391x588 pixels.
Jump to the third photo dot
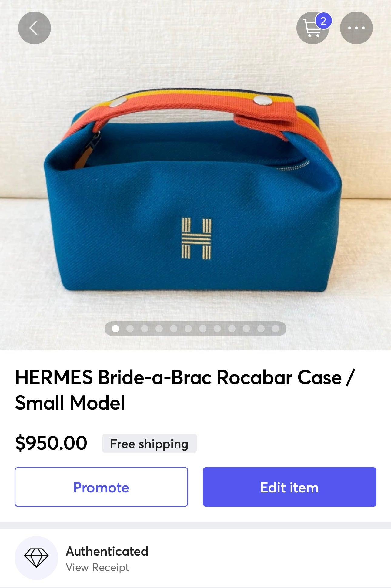pyautogui.click(x=145, y=329)
